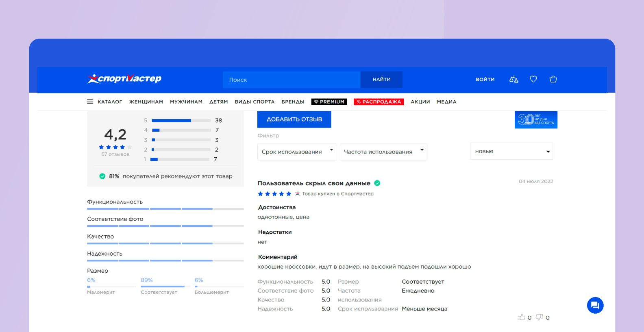This screenshot has height=332, width=644.
Task: Open favorites via the heart icon
Action: (533, 79)
